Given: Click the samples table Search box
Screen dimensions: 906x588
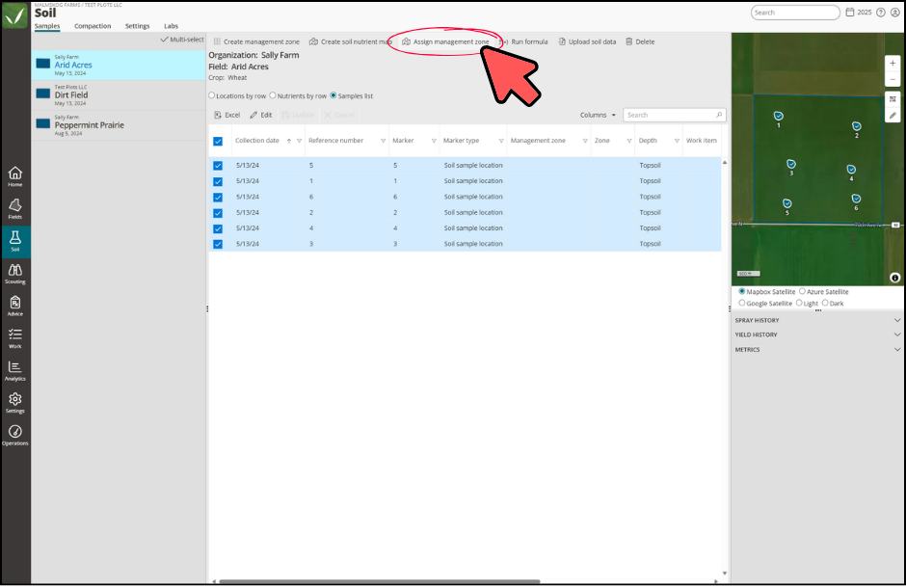Looking at the screenshot, I should tap(675, 115).
